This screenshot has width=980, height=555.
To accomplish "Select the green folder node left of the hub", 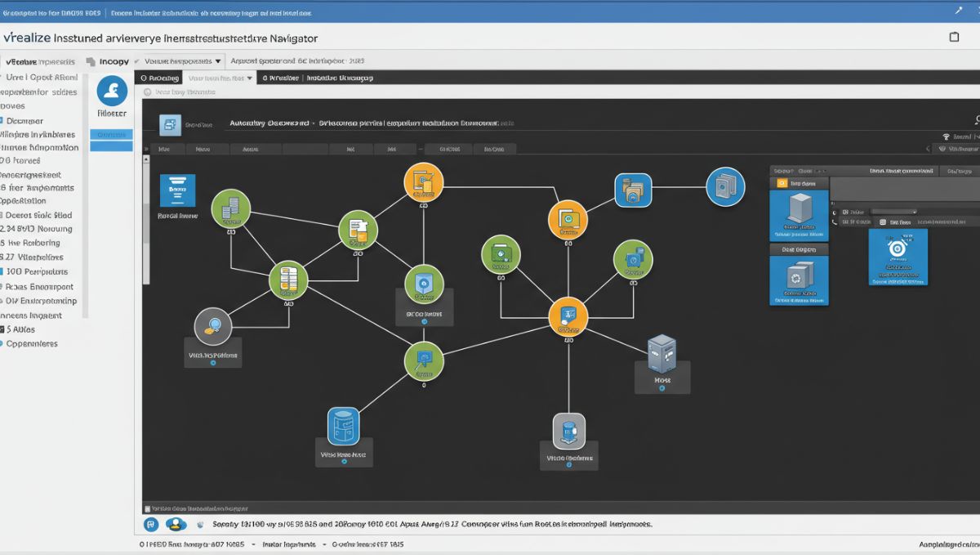I will click(501, 255).
